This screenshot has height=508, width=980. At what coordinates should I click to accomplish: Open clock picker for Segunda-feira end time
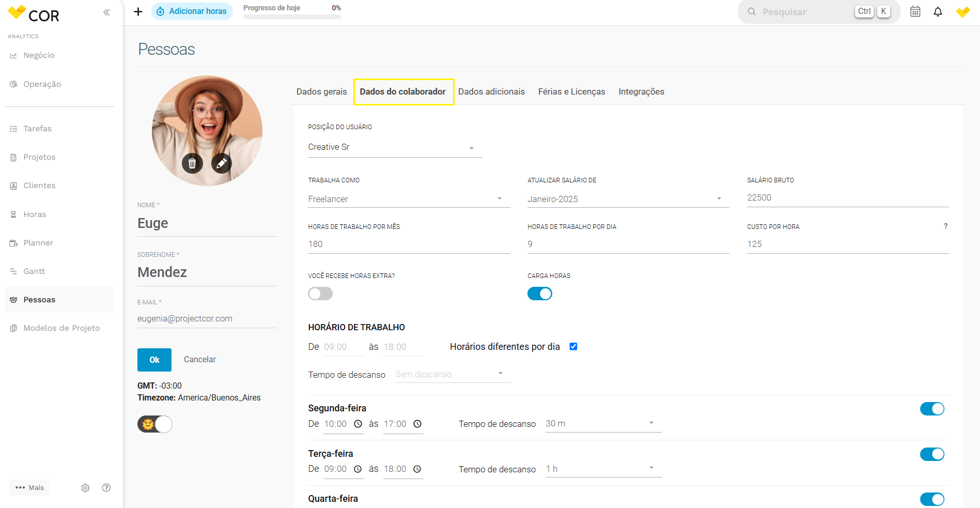click(x=417, y=424)
